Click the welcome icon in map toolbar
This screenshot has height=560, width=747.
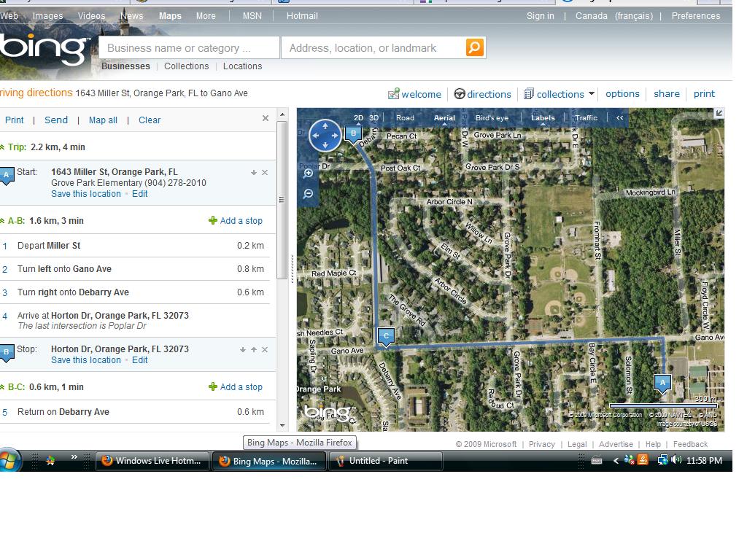click(x=394, y=94)
